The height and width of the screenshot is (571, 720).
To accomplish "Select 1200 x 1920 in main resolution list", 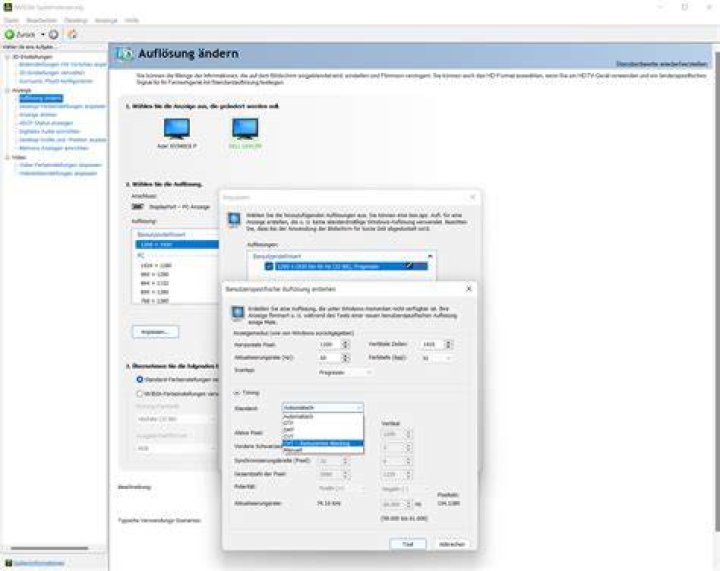I will (177, 245).
